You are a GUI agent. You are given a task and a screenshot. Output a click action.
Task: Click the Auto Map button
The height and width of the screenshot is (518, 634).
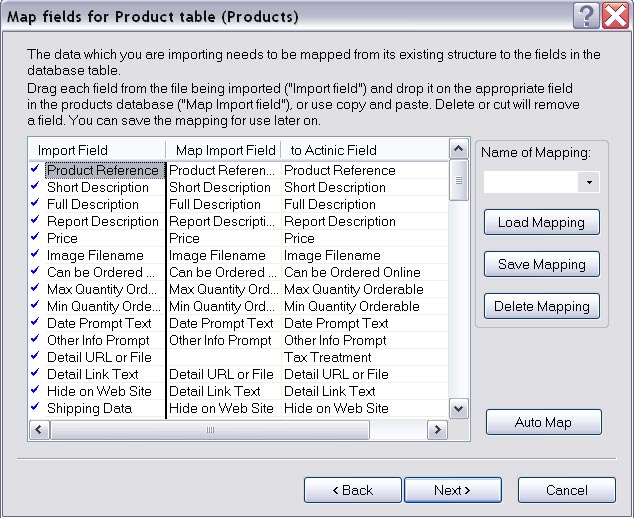pos(543,422)
